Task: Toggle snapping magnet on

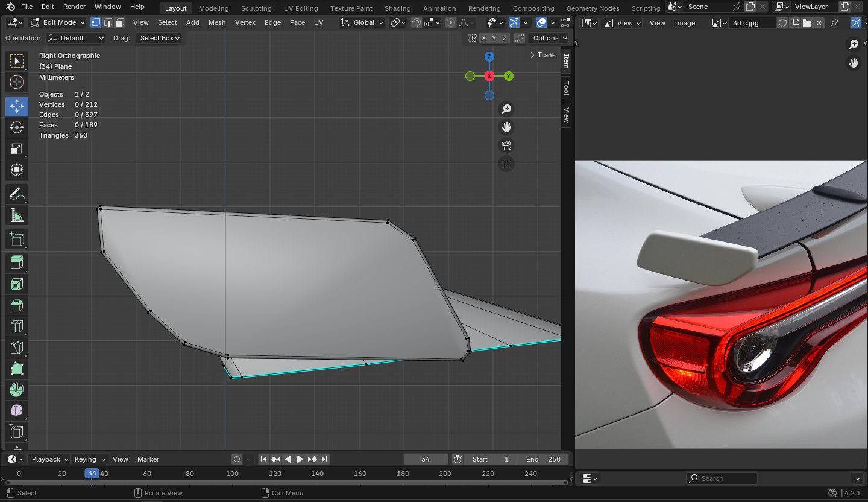Action: pos(417,22)
